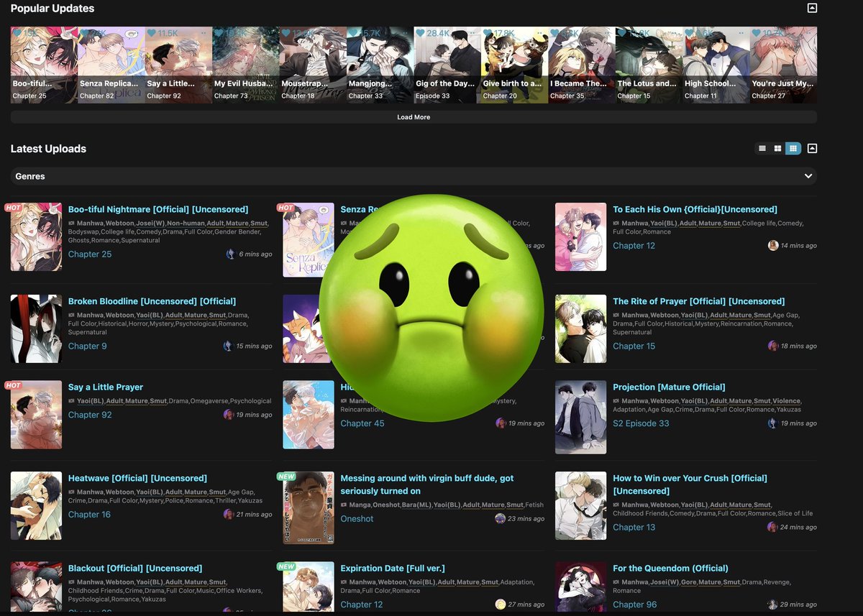Click uploader avatar beside 21 mins ago
The width and height of the screenshot is (863, 616).
pyautogui.click(x=228, y=514)
